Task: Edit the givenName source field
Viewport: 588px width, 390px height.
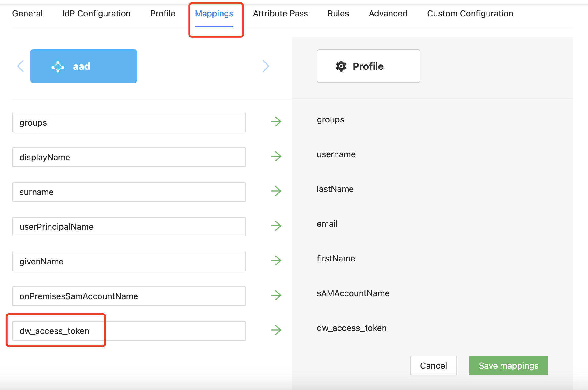Action: coord(129,261)
